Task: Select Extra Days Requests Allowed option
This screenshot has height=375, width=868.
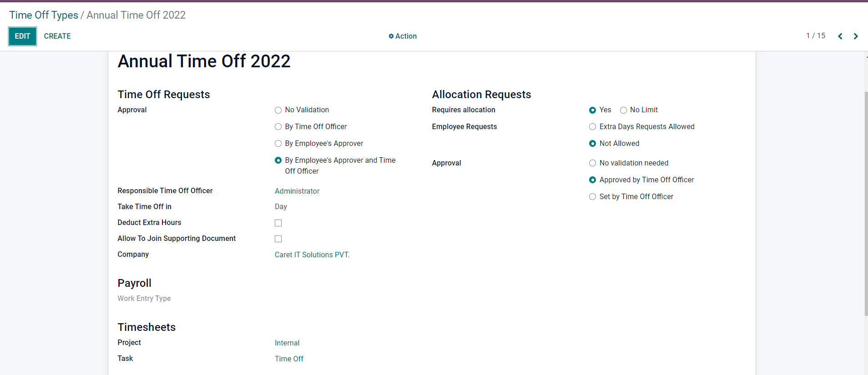Action: pyautogui.click(x=593, y=127)
